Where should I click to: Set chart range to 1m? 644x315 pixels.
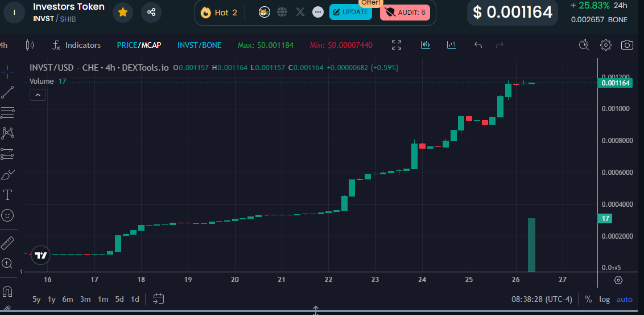coord(102,300)
